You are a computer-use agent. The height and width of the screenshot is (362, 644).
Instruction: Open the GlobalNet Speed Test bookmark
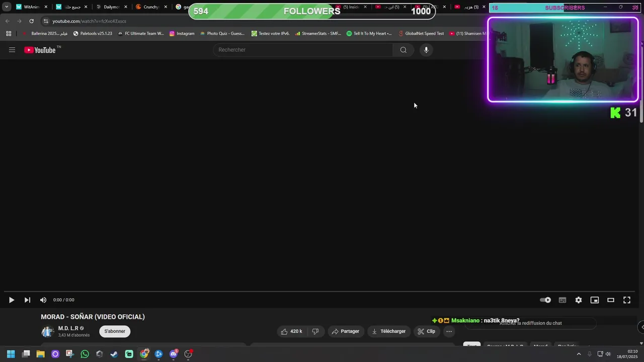click(x=421, y=34)
